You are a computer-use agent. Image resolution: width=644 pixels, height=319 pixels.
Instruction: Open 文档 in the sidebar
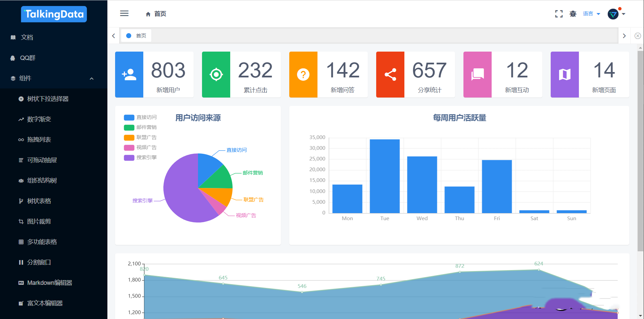54,37
